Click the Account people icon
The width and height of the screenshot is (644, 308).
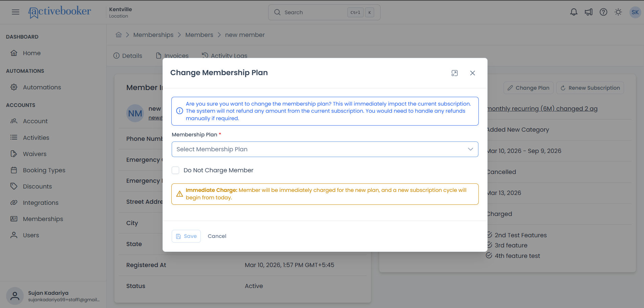(14, 121)
